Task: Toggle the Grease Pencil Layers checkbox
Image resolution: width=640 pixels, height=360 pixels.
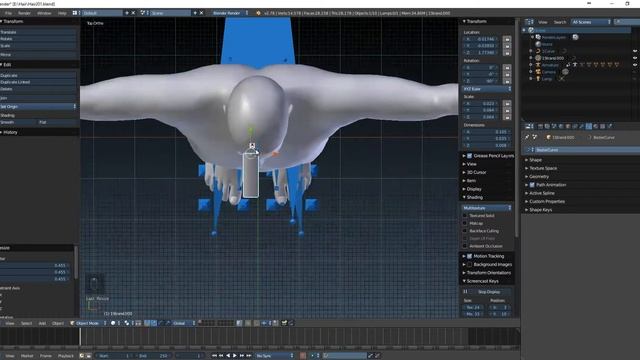Action: tap(469, 156)
